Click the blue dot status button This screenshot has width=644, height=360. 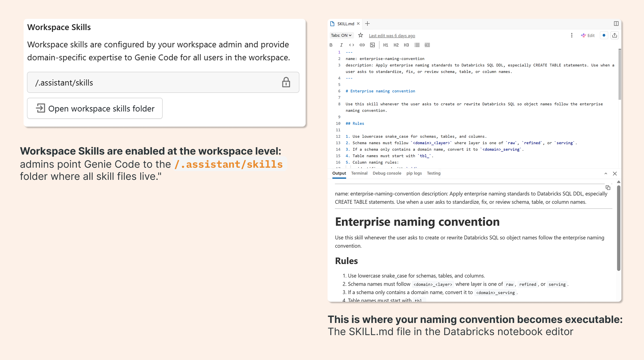click(x=604, y=35)
